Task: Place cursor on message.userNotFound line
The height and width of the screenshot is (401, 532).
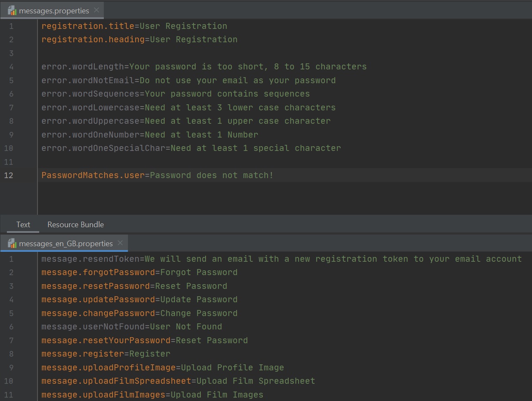Action: (x=131, y=327)
